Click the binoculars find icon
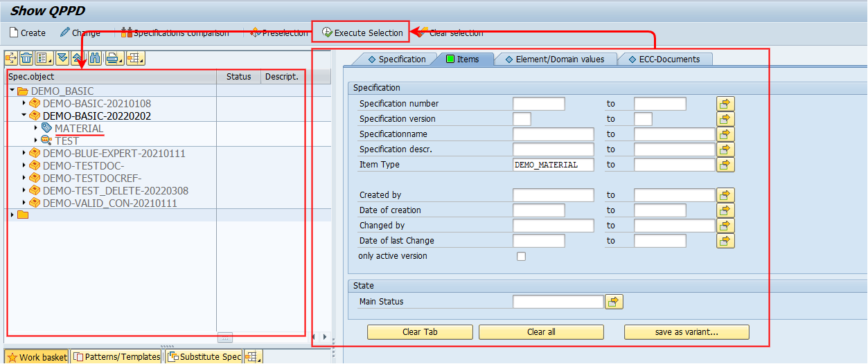This screenshot has height=364, width=868. [95, 58]
